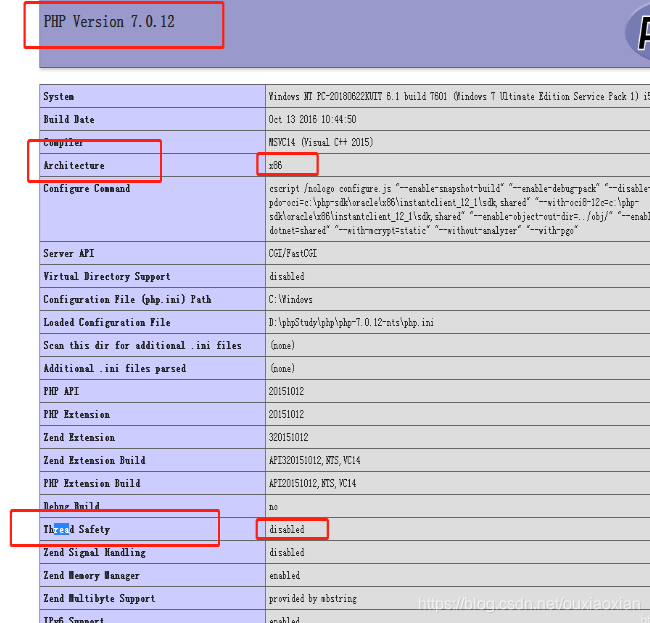Screen dimensions: 650x623
Task: Select the Build Date label
Action: pos(69,119)
